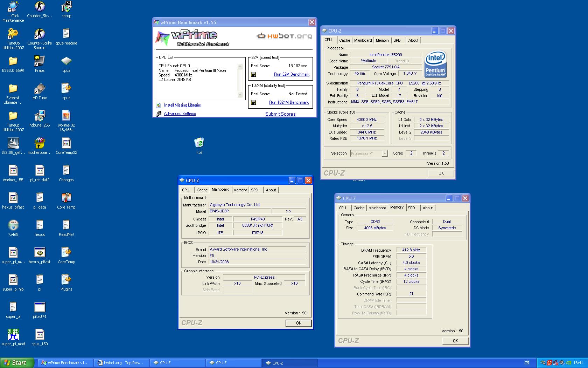Click the EP45-UD3P model field
Screen dimensions: 588x368
point(240,211)
